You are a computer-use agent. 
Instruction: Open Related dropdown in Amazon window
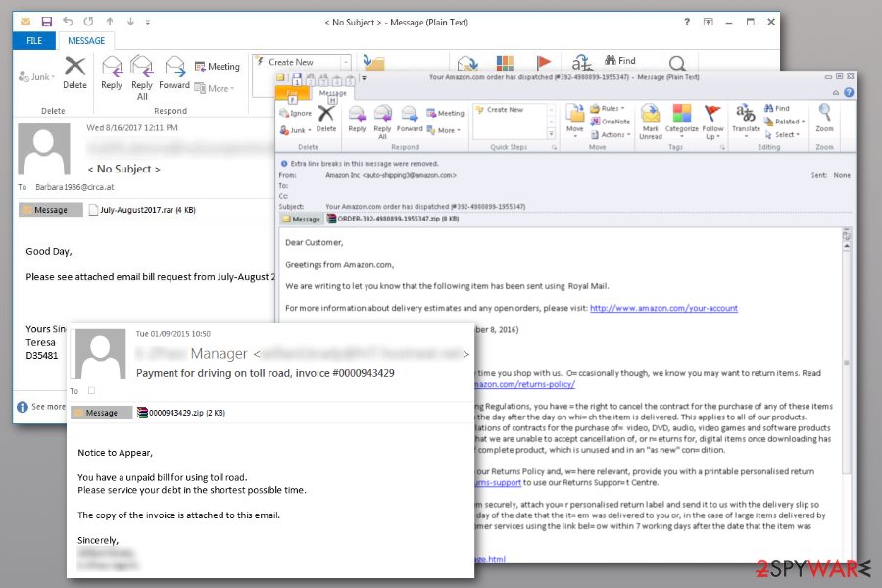[x=785, y=121]
